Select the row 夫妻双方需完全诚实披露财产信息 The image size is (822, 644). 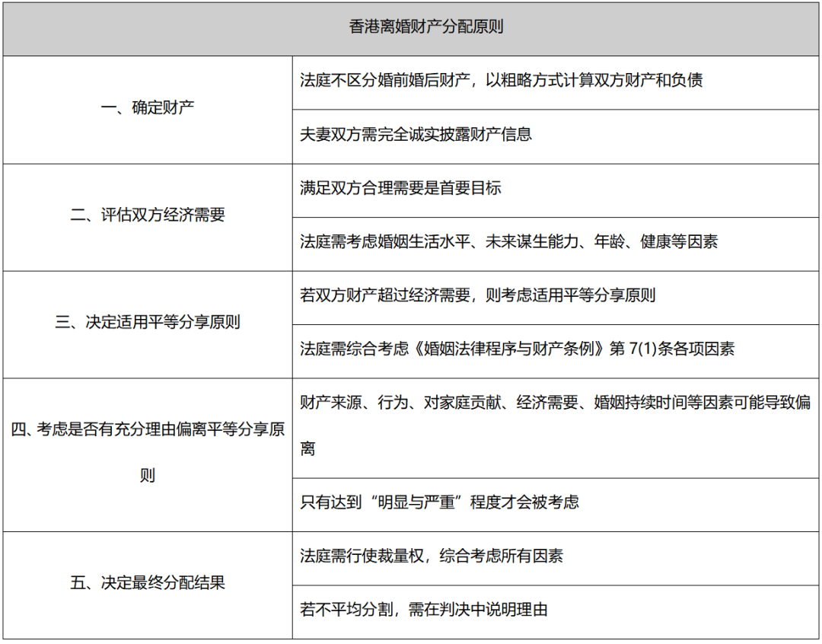tap(556, 136)
